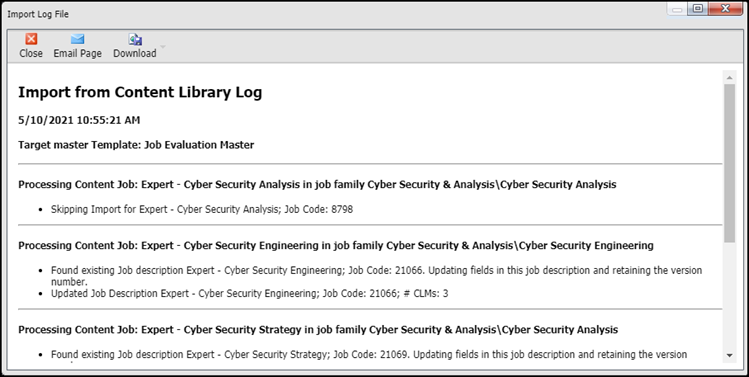Maximize the Import Log File window

698,9
